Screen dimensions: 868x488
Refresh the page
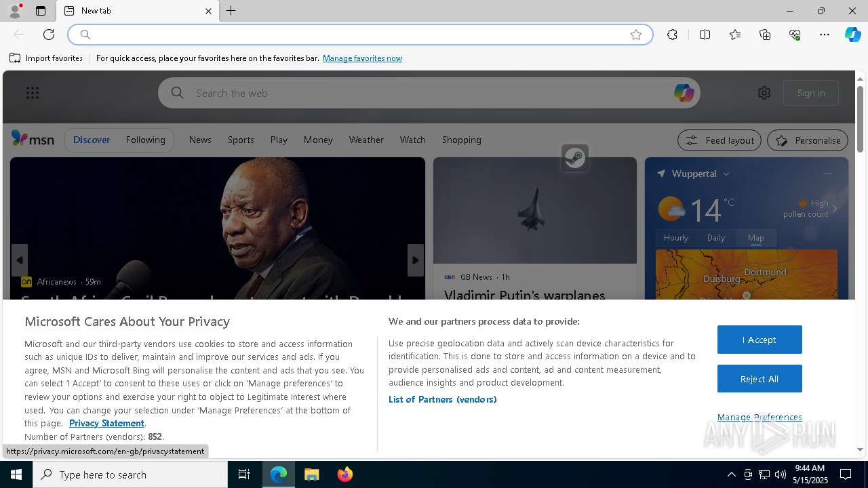49,35
